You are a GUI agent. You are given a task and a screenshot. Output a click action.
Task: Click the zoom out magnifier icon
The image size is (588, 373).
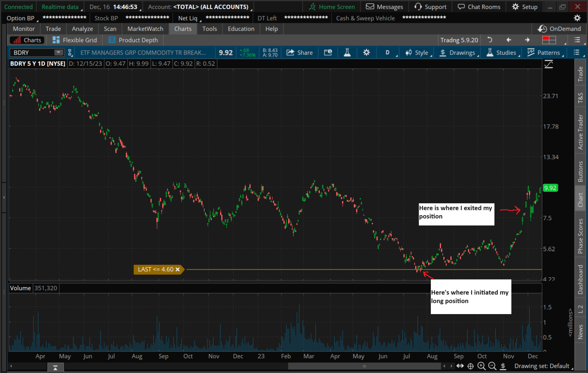tap(492, 366)
